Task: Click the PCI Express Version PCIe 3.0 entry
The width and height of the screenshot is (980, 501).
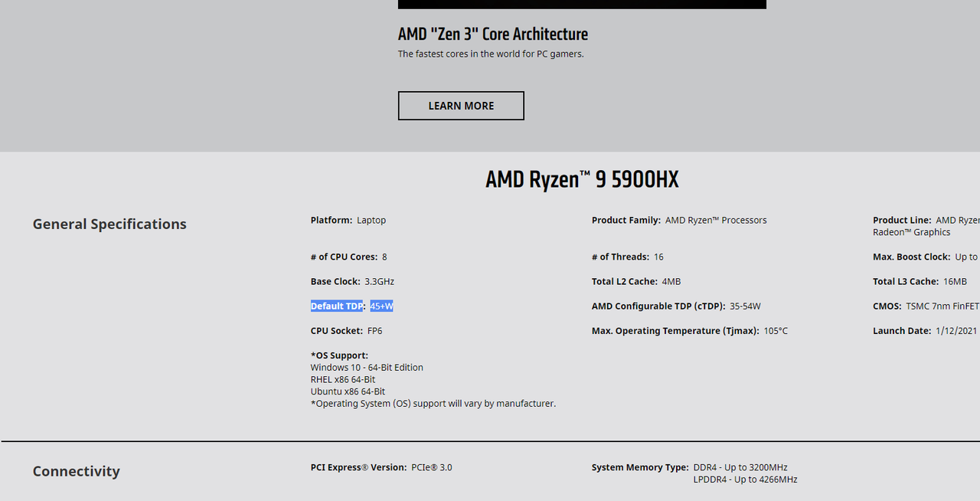Action: pos(381,467)
